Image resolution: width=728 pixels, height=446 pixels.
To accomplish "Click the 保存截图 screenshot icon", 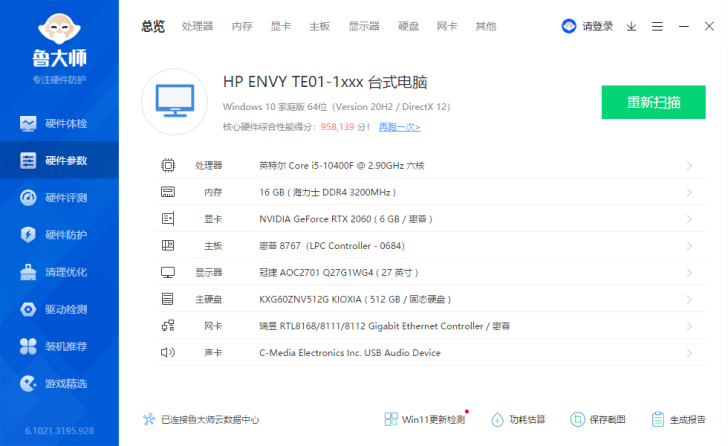I will 578,420.
